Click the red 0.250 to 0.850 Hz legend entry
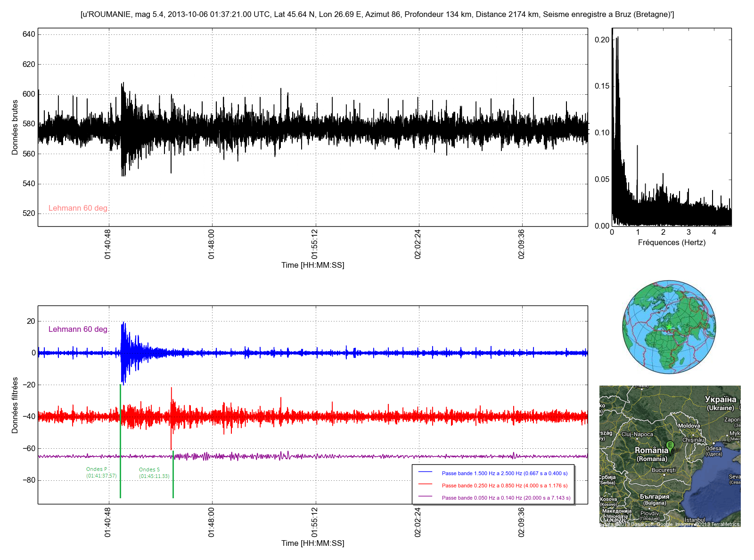Image resolution: width=754 pixels, height=560 pixels. coord(504,486)
